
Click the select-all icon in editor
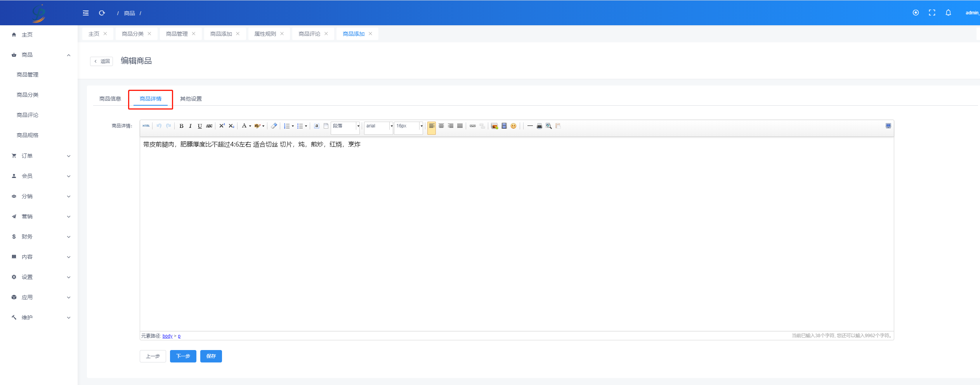tap(317, 126)
